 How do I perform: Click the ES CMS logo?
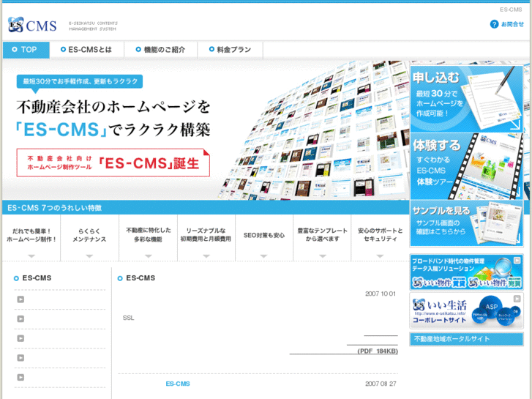click(32, 25)
